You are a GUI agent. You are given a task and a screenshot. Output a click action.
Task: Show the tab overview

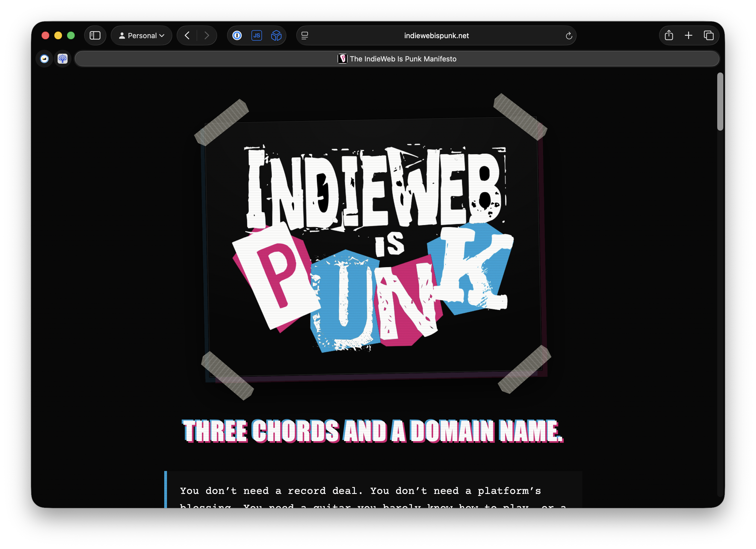[708, 35]
